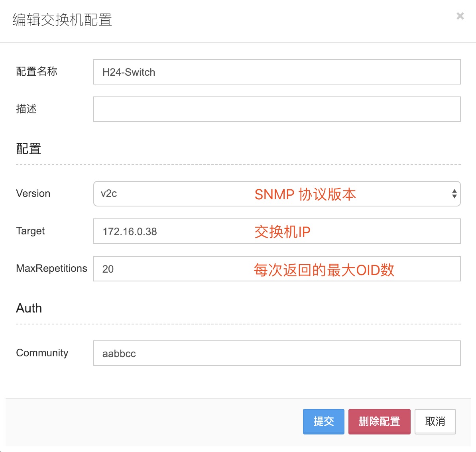Viewport: 476px width, 452px height.
Task: Click the MaxRepetitions label
Action: [51, 268]
